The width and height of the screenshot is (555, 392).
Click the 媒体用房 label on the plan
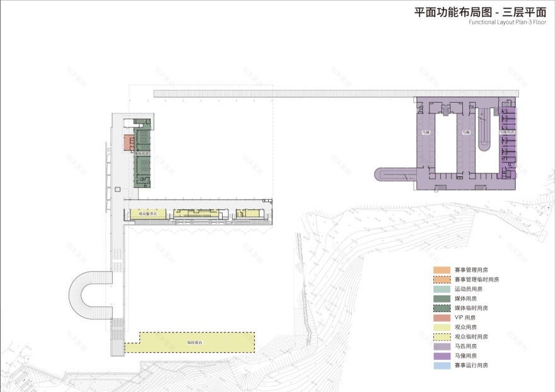pyautogui.click(x=143, y=153)
